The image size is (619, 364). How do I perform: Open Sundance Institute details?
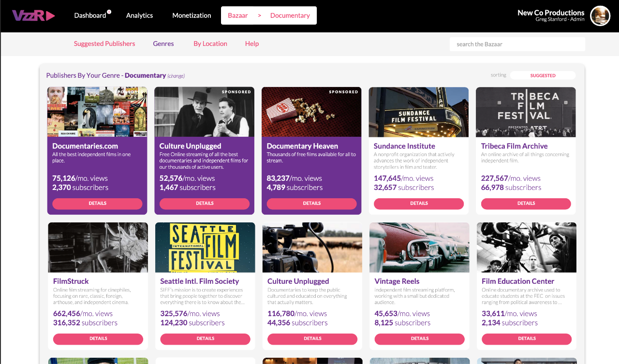click(419, 204)
